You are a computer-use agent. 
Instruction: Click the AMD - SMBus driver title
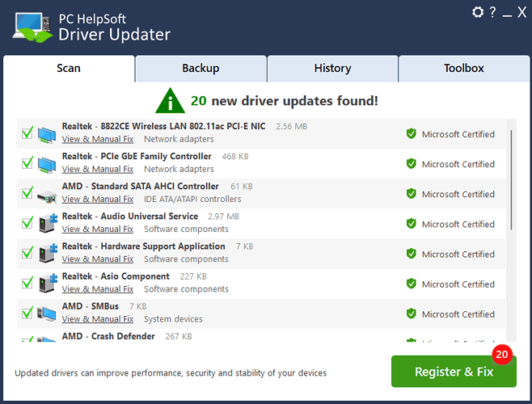click(91, 306)
